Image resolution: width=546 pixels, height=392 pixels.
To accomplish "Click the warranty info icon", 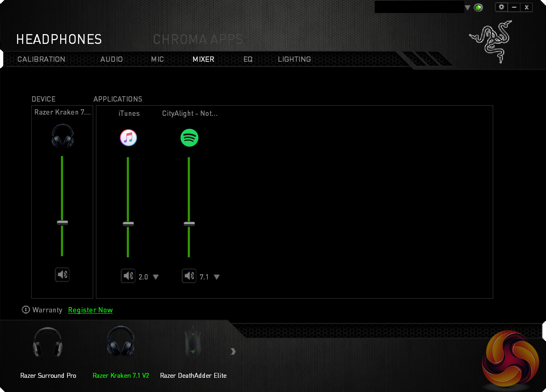I will click(x=26, y=310).
